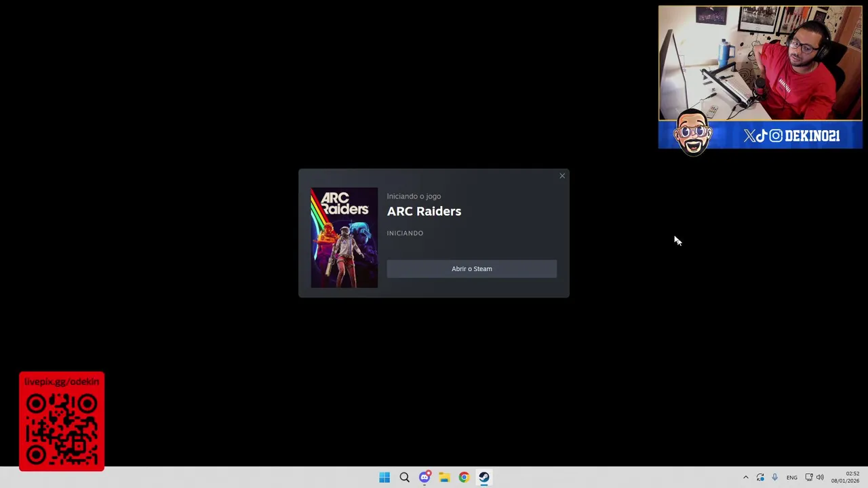Open Google Chrome from the taskbar
868x488 pixels.
(464, 477)
